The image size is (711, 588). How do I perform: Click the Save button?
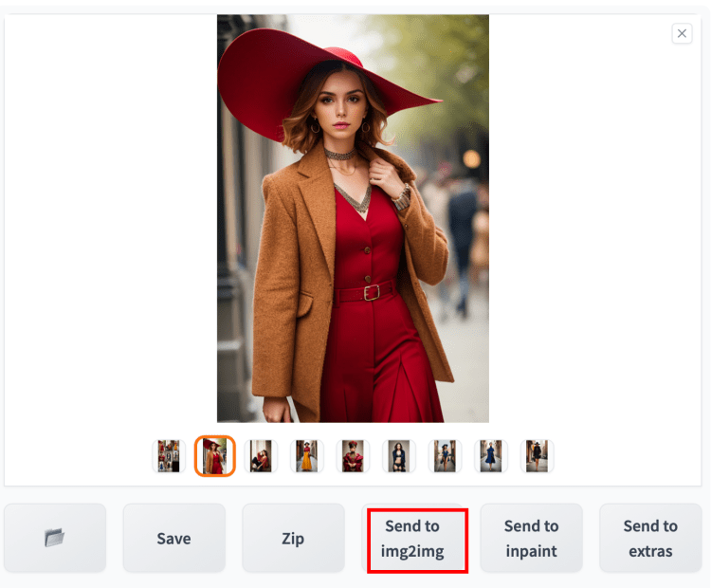(174, 538)
